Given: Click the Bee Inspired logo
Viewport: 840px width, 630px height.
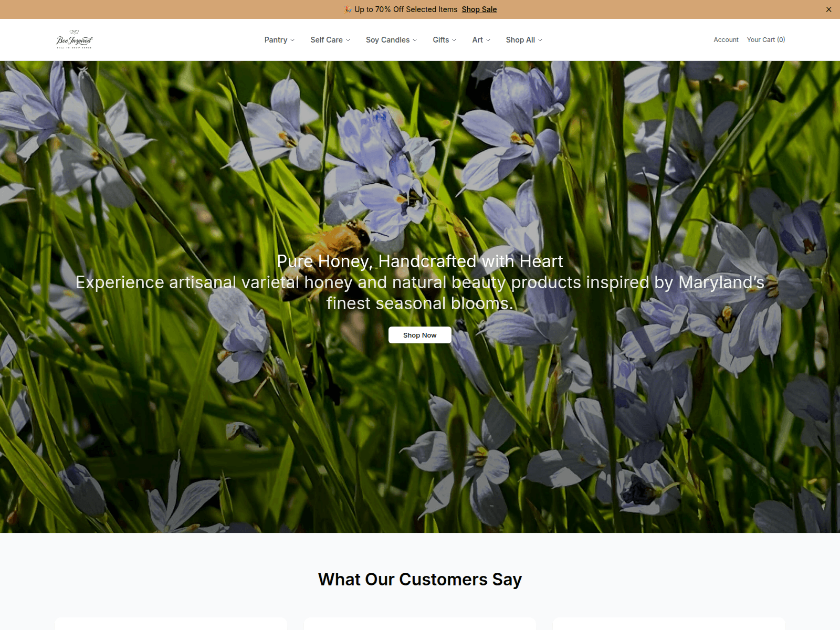Looking at the screenshot, I should (74, 39).
